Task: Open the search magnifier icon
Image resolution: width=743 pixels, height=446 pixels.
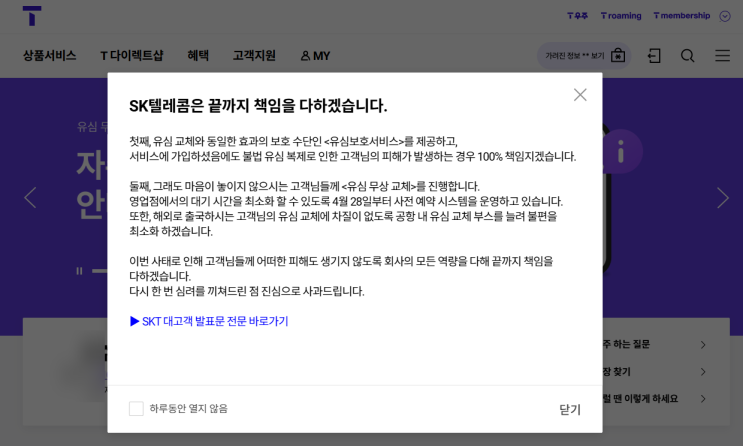Action: (x=688, y=56)
